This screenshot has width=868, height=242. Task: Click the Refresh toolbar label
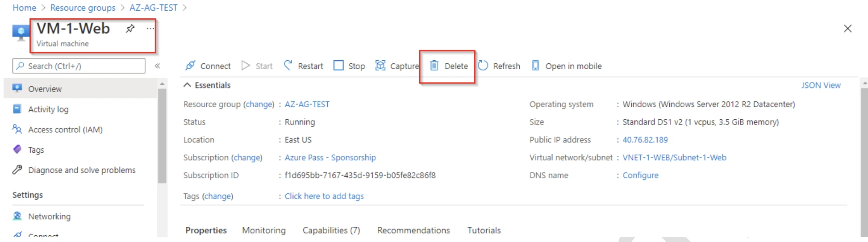coord(506,66)
